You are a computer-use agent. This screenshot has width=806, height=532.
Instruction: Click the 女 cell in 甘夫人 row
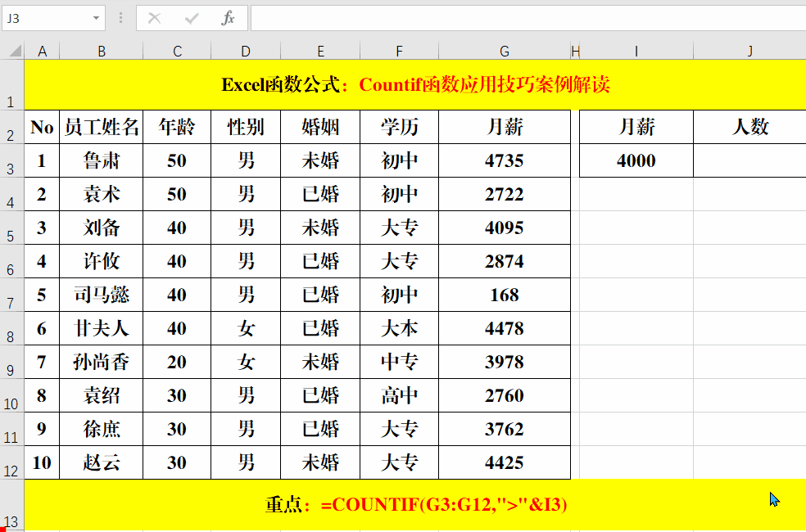[246, 328]
